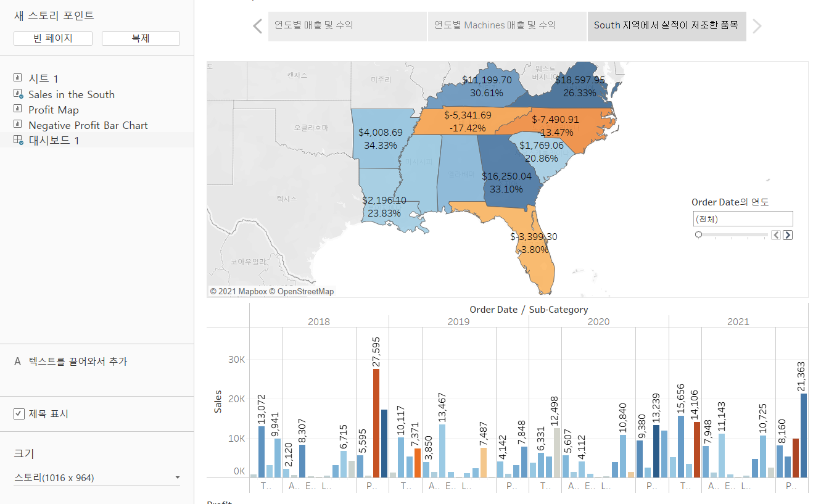Image resolution: width=821 pixels, height=504 pixels.
Task: Click the 복제 button
Action: (141, 38)
